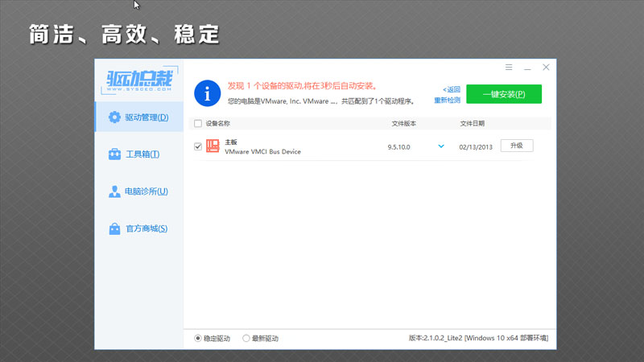644x362 pixels.
Task: Click the <返回 link
Action: (x=452, y=89)
